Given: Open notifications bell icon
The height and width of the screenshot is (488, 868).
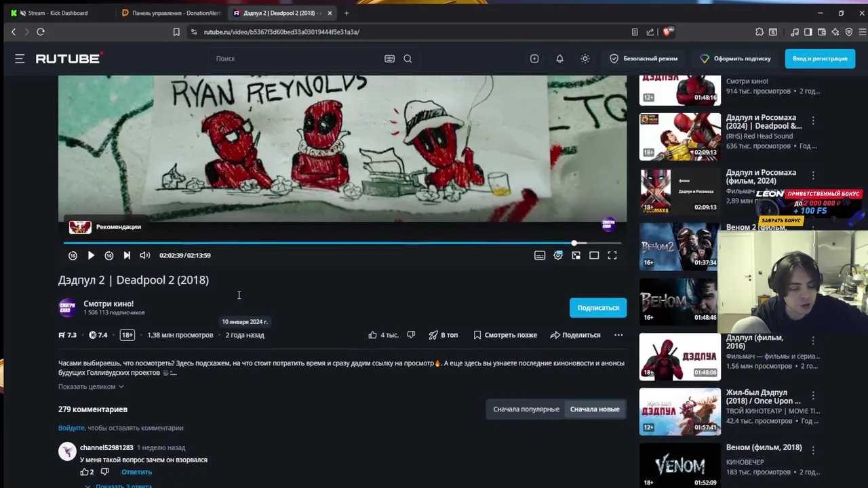Looking at the screenshot, I should [x=559, y=59].
